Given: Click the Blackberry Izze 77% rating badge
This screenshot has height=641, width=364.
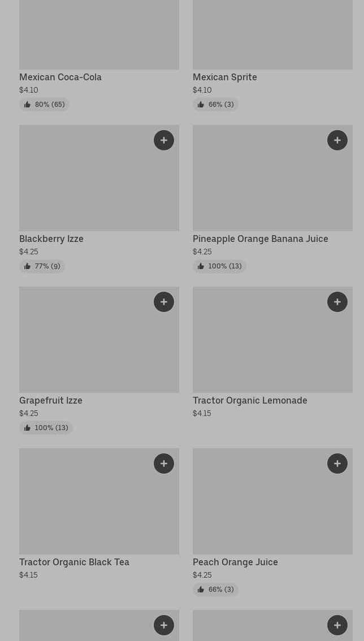Looking at the screenshot, I should [x=42, y=266].
